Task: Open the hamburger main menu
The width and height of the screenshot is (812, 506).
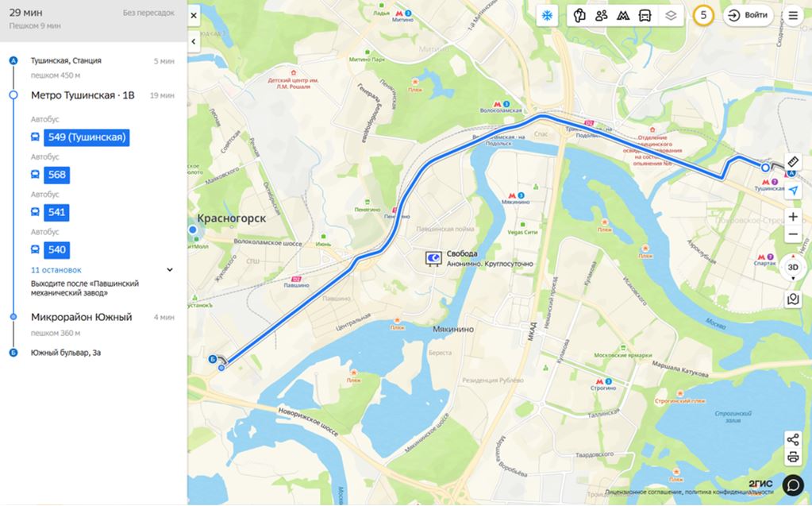Action: click(x=793, y=16)
